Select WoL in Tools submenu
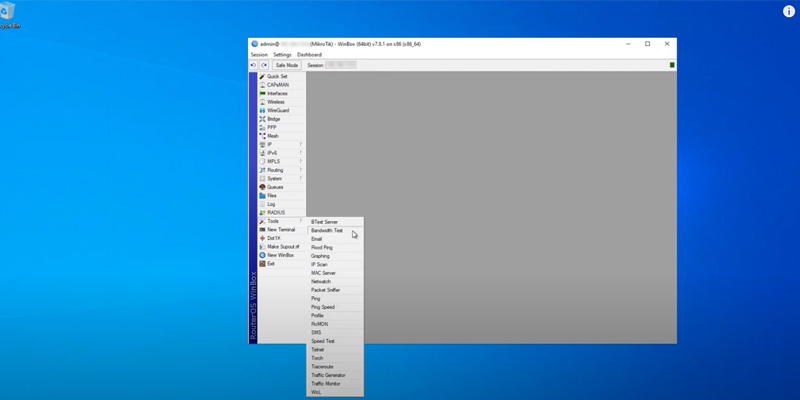Screen dimensions: 800x400 tap(335, 392)
